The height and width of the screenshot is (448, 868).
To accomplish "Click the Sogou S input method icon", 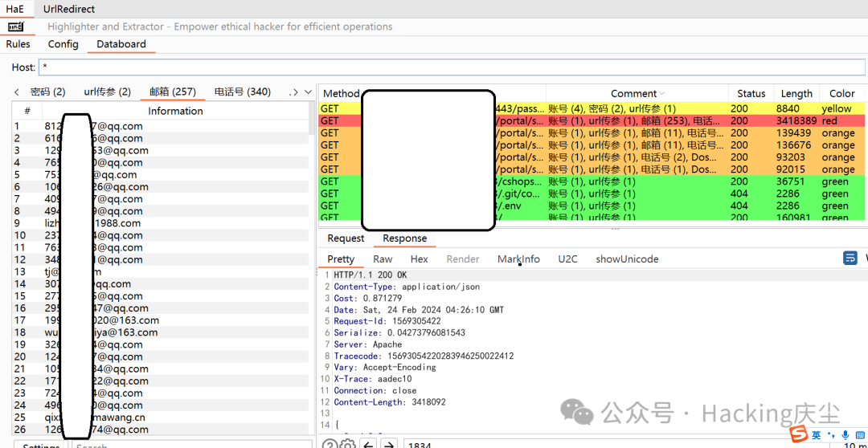I will 798,434.
